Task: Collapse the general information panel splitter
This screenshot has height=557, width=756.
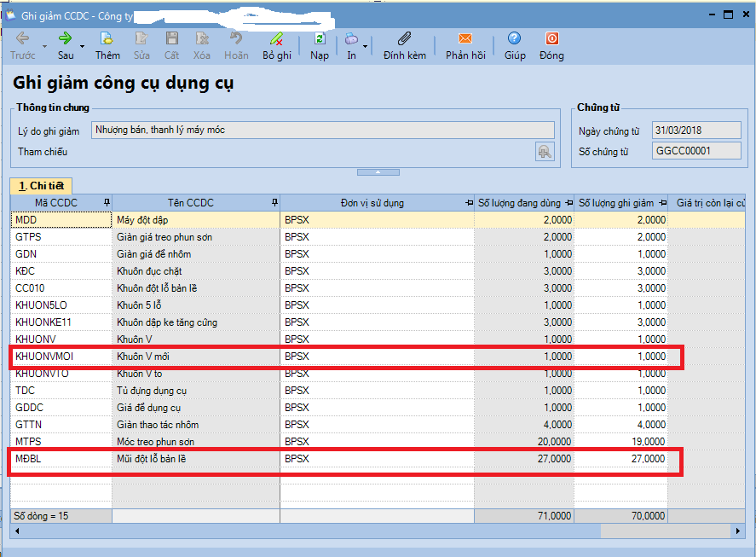Action: tap(378, 172)
